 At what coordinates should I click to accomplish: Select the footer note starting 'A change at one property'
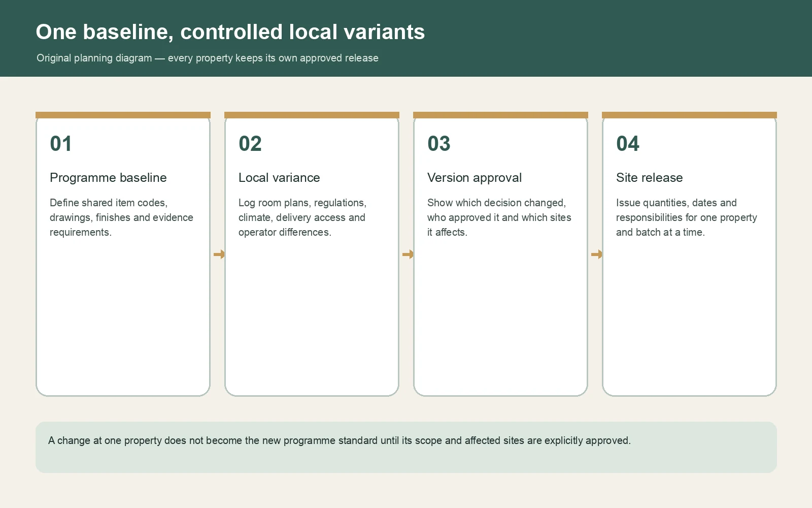pyautogui.click(x=340, y=440)
